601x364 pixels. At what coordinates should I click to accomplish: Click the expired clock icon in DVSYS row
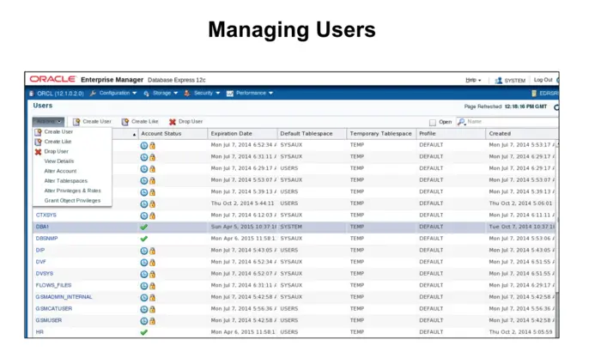click(143, 275)
